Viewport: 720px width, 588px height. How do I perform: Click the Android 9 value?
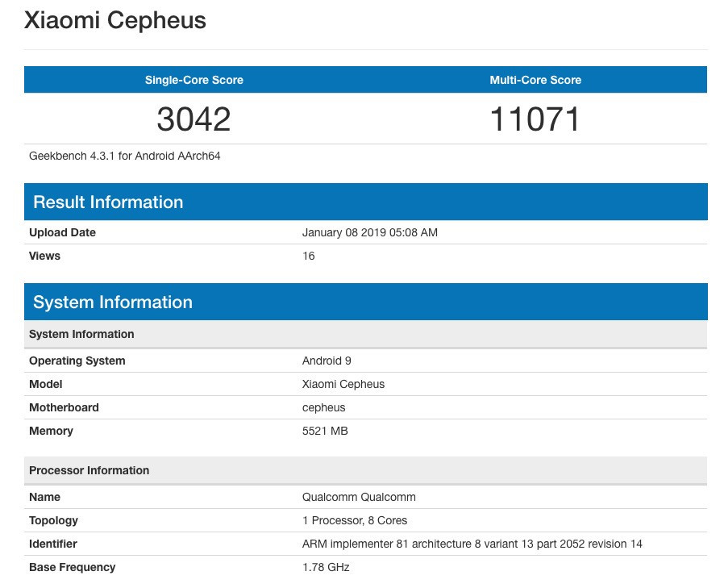tap(327, 361)
